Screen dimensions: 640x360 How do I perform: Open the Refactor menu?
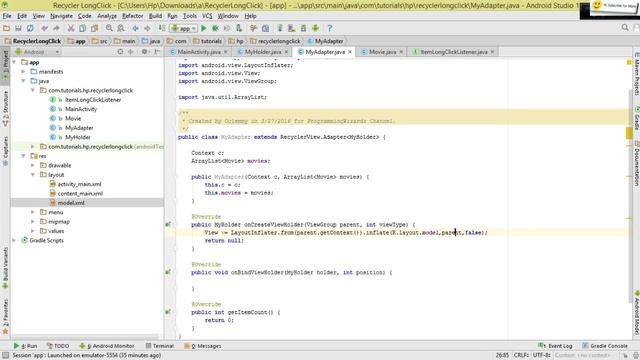click(x=133, y=16)
